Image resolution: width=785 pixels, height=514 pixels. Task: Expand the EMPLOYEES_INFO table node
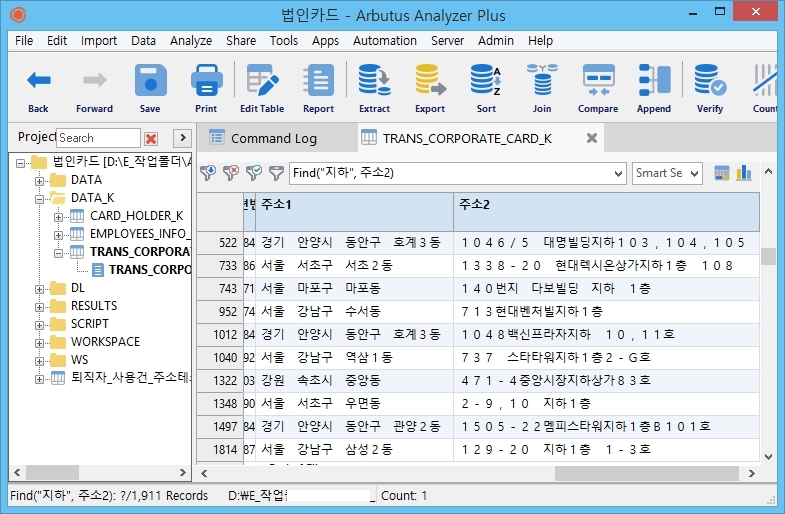click(58, 235)
